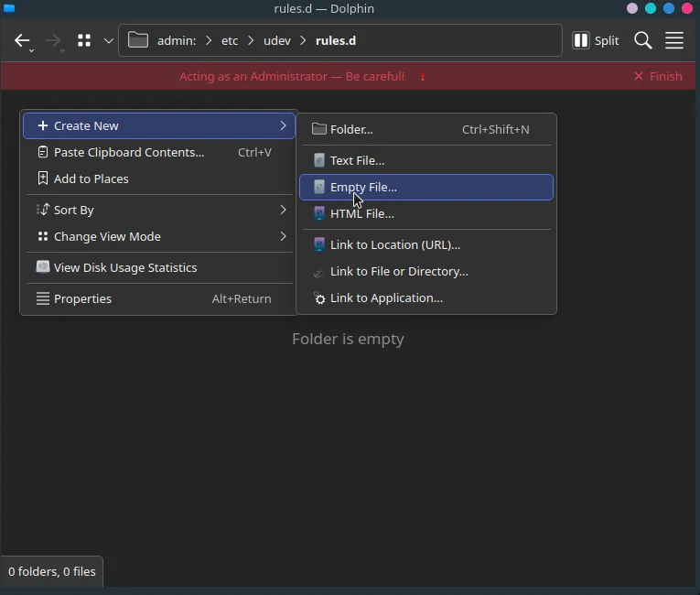Navigate to admin: in the breadcrumb
Image resolution: width=700 pixels, height=595 pixels.
pos(177,40)
